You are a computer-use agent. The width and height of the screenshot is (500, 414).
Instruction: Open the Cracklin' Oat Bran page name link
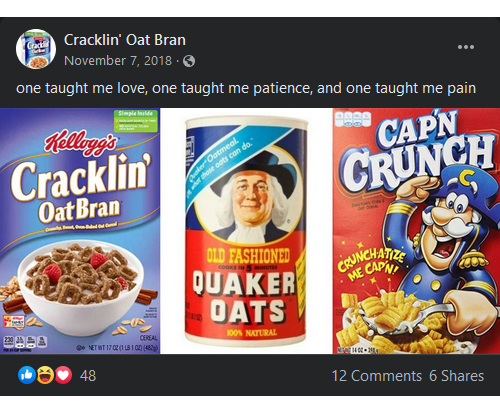125,40
